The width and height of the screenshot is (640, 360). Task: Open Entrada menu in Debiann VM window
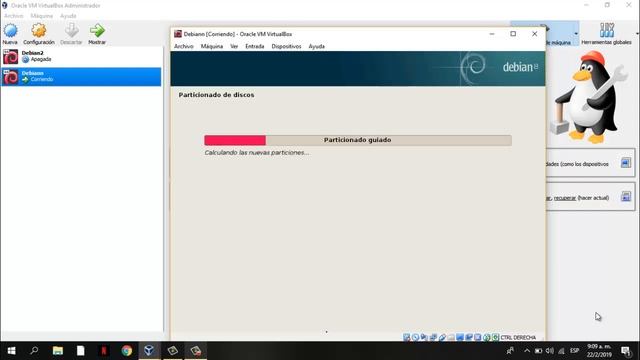[x=255, y=46]
